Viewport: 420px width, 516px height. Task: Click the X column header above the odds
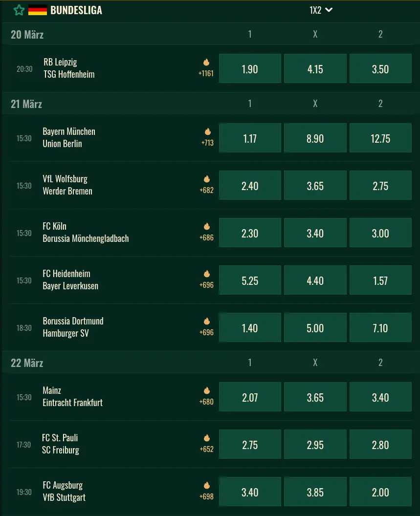point(315,34)
